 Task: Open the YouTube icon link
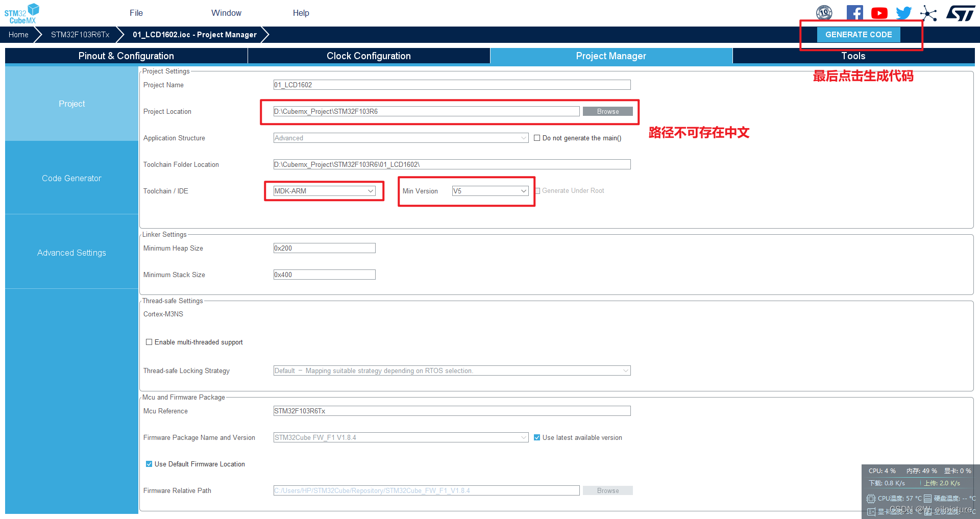click(x=879, y=13)
